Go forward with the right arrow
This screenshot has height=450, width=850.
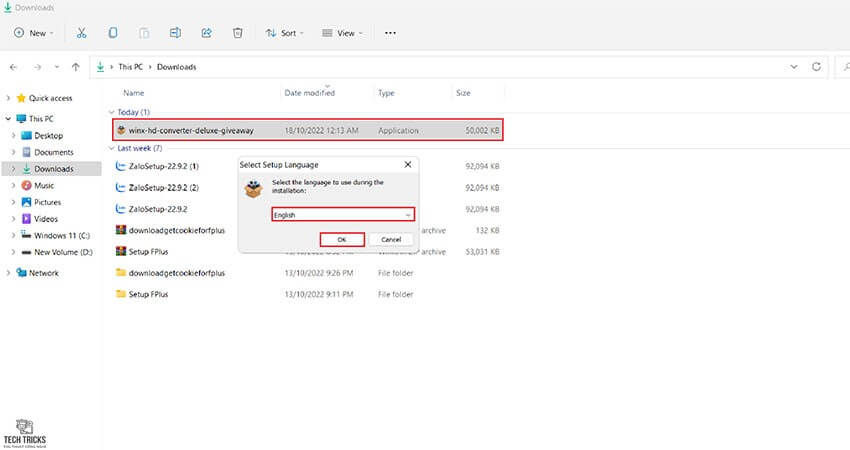(37, 67)
